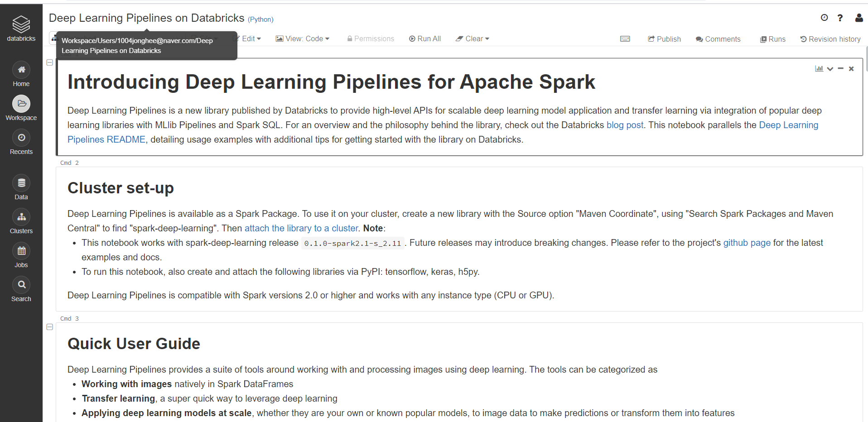Show the keyboard shortcuts panel
The width and height of the screenshot is (868, 422).
[x=625, y=39]
